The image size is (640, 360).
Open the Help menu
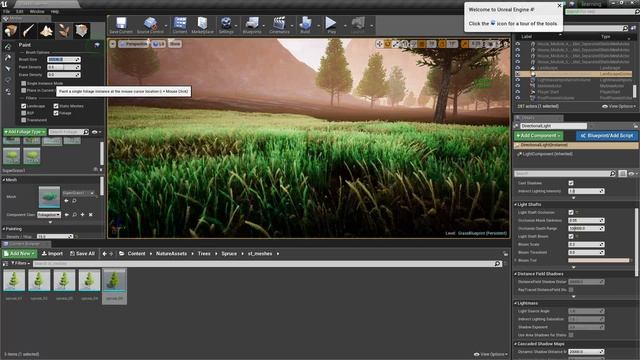(55, 11)
